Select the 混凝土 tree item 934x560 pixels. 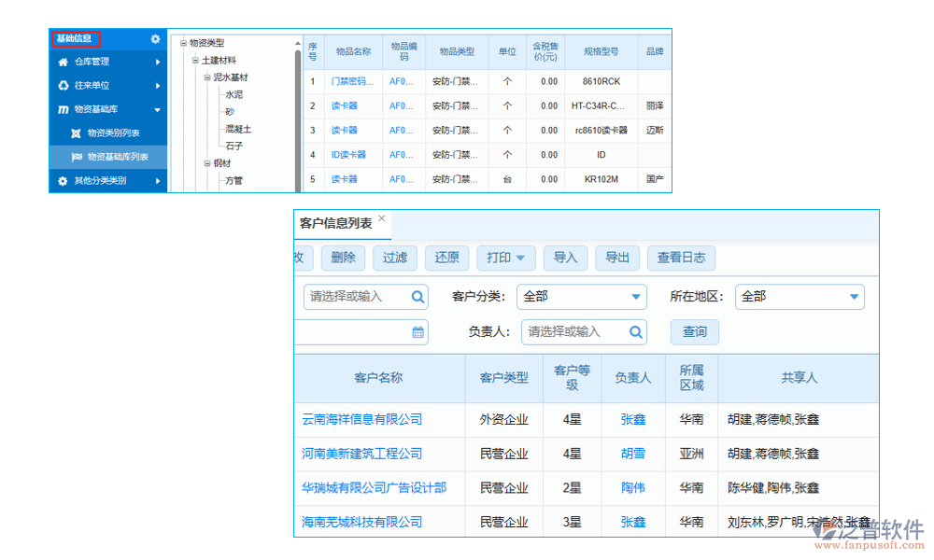pos(238,129)
